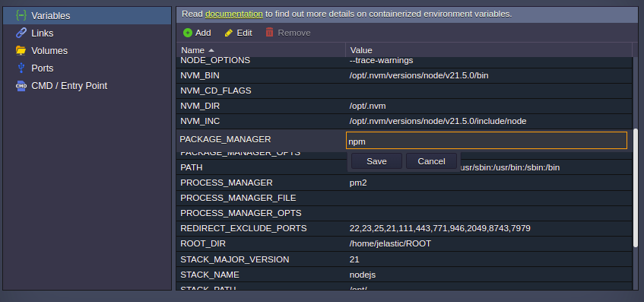This screenshot has height=302, width=644.
Task: Add a new environment variable
Action: point(197,33)
